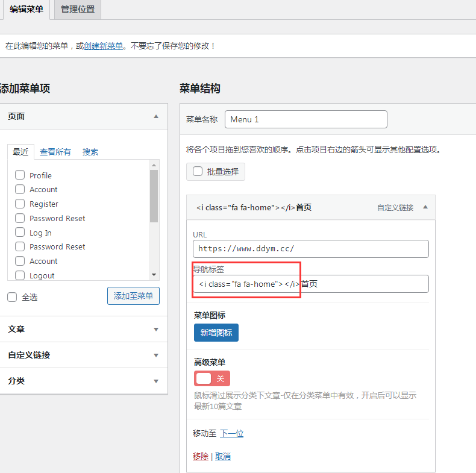Toggle the 批量选择 checkbox

point(198,172)
